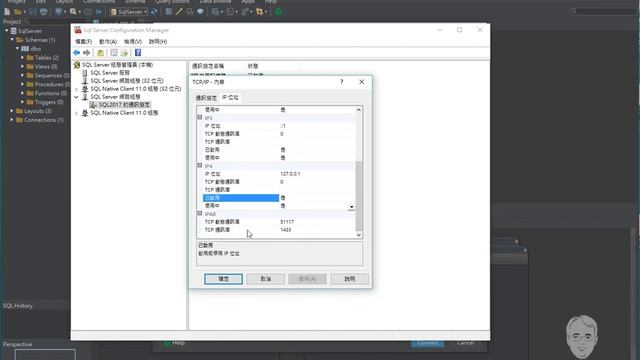Click the Export List icon in Configuration Manager
Viewport: 640px width, 360px height.
124,53
